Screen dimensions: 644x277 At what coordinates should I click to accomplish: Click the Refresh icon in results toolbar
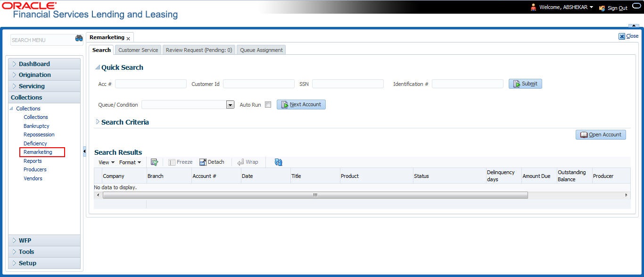(278, 162)
